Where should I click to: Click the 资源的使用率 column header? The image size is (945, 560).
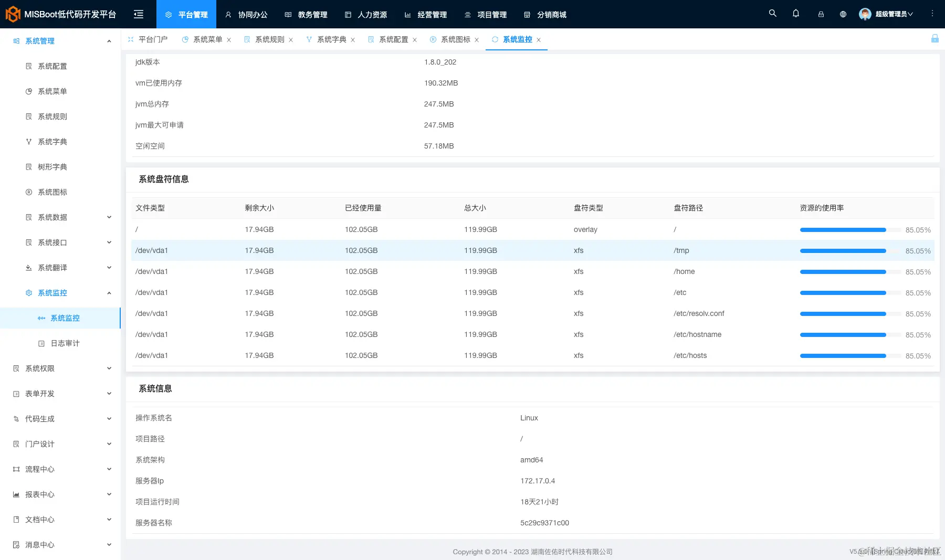(822, 208)
